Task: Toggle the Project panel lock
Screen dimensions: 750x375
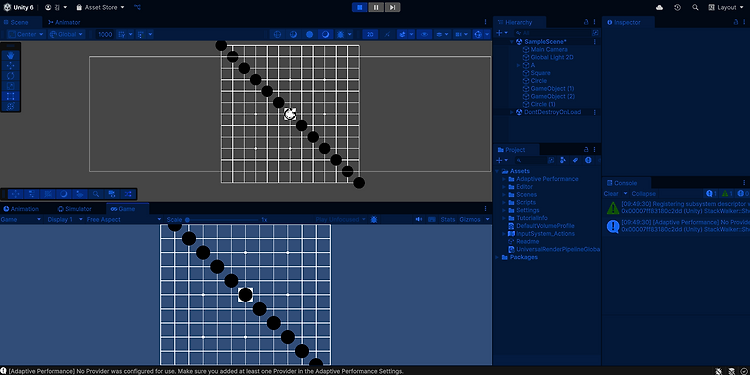Action: [x=586, y=149]
